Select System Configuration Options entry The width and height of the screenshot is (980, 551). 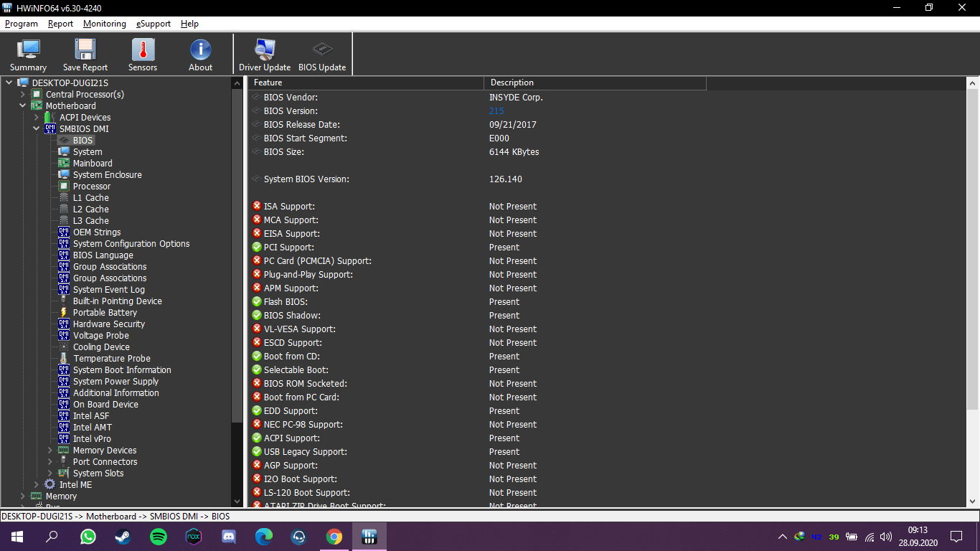(x=131, y=243)
